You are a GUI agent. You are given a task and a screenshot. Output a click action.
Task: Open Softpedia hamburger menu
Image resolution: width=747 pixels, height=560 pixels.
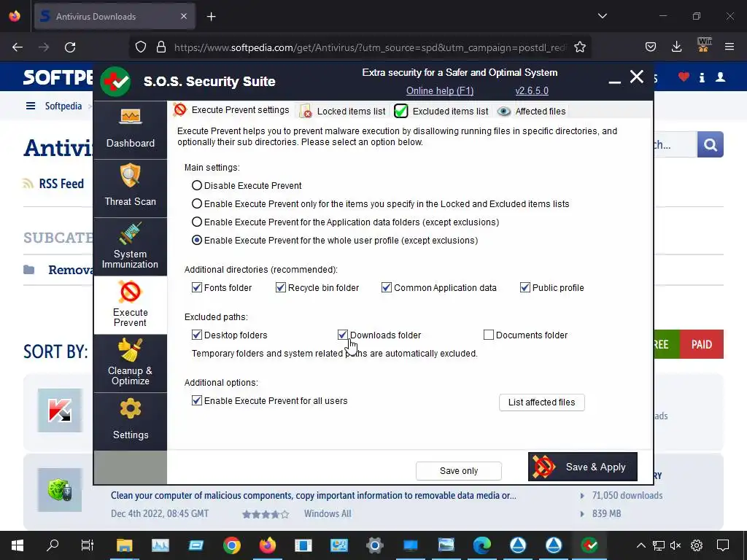[31, 106]
